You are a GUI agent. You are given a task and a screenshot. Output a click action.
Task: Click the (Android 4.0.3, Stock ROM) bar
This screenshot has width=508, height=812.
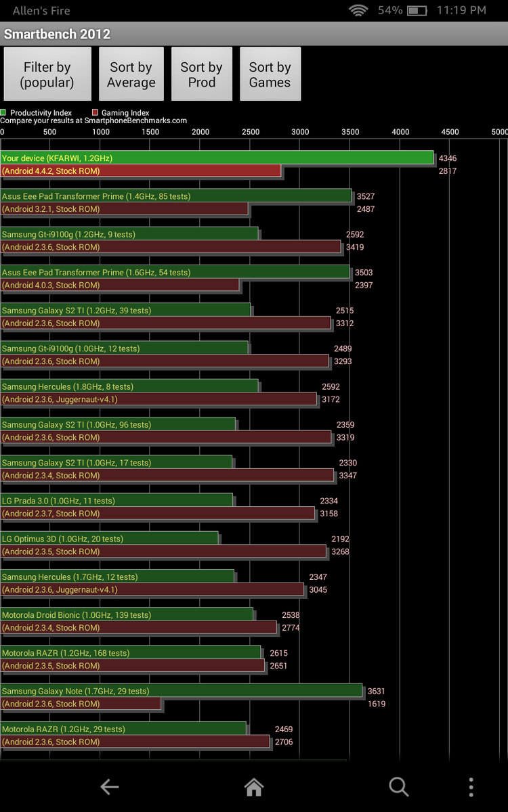pyautogui.click(x=120, y=285)
